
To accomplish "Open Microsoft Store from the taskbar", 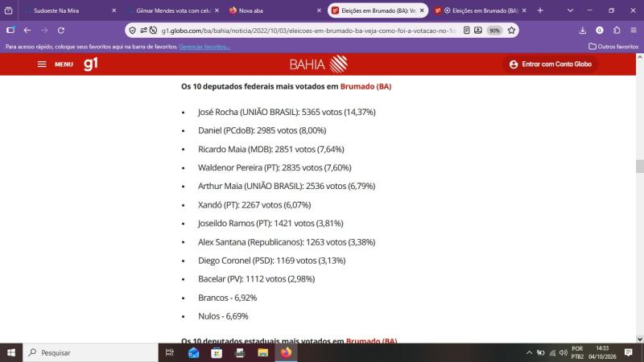I will point(217,352).
